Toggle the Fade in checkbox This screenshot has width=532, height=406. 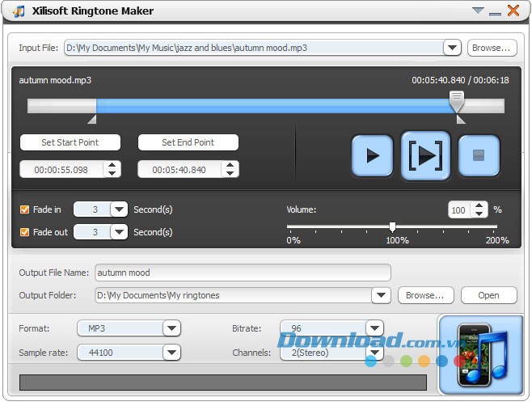pos(24,209)
